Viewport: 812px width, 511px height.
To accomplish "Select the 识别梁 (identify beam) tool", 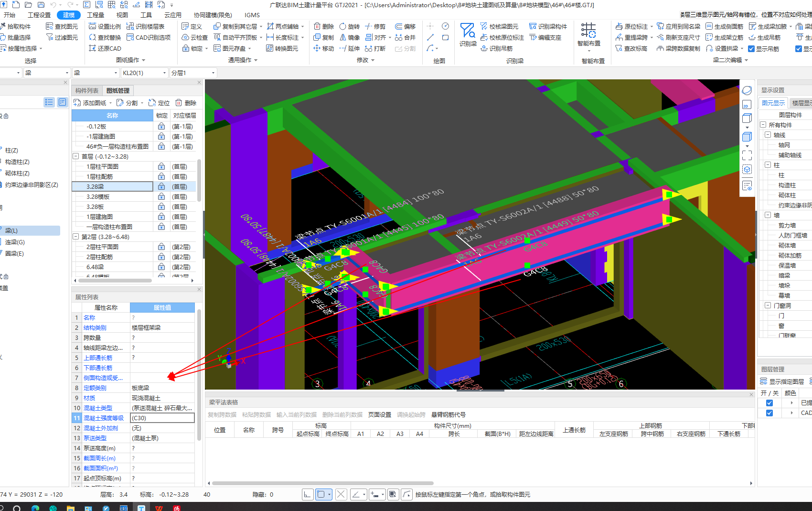I will tap(468, 34).
